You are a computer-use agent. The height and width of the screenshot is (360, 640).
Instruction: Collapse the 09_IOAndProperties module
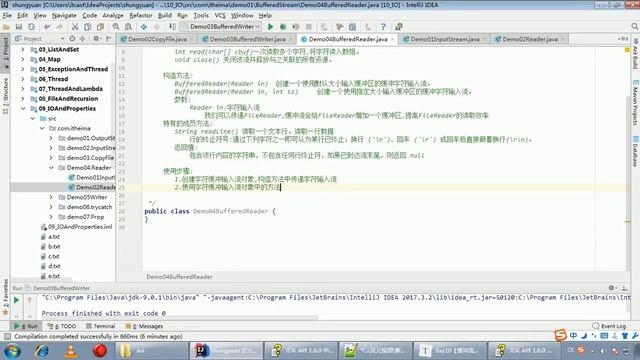pos(23,109)
